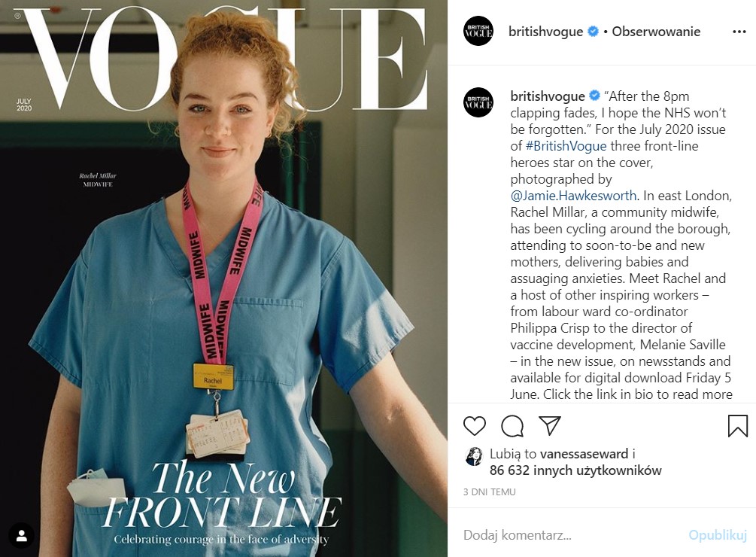
Task: Click vanessaseward small avatar thumbnail
Action: tap(474, 456)
